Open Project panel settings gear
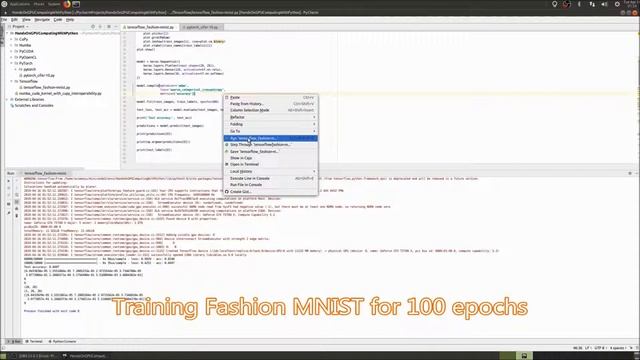The image size is (640, 360). tap(109, 27)
